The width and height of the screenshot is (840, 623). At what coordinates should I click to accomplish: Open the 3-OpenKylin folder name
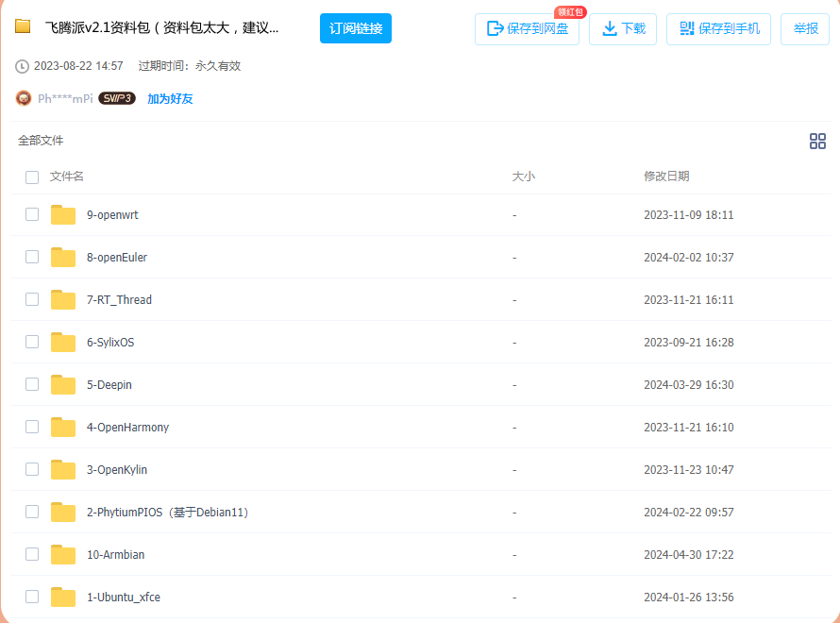117,470
